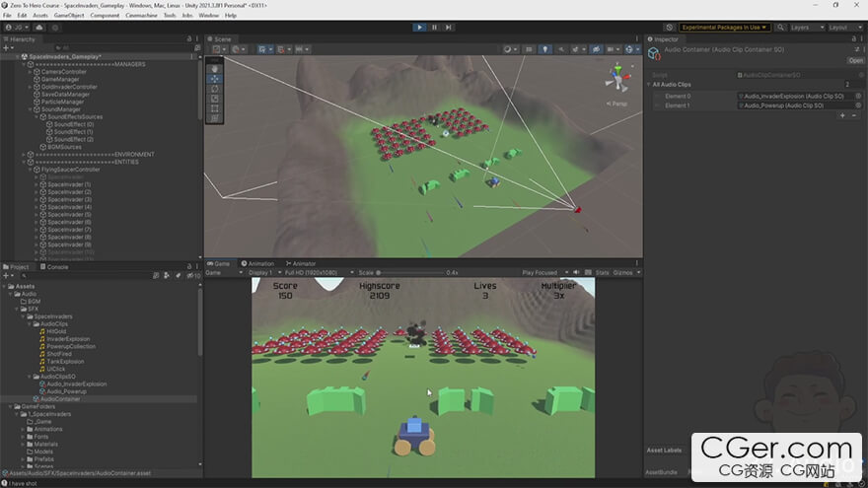Collapse SoundManager in Hierarchy
Image resolution: width=868 pixels, height=488 pixels.
(x=31, y=109)
